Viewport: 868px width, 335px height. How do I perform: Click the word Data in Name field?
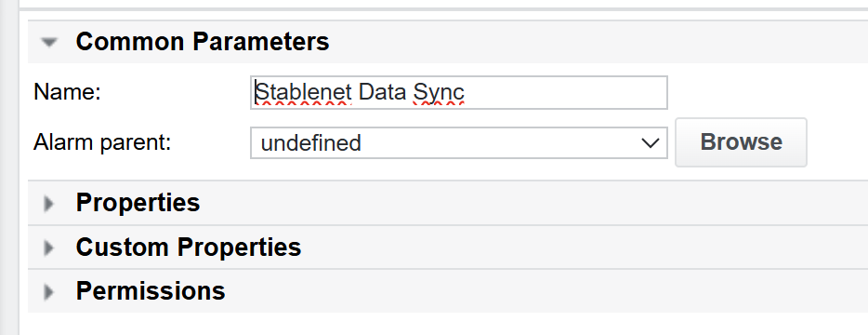(383, 92)
